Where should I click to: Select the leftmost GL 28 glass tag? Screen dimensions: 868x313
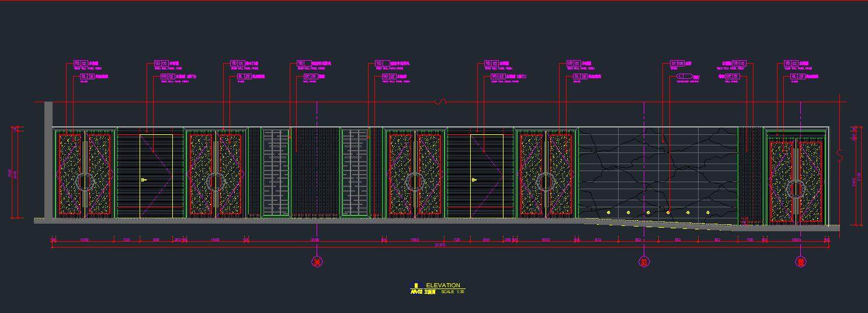87,76
